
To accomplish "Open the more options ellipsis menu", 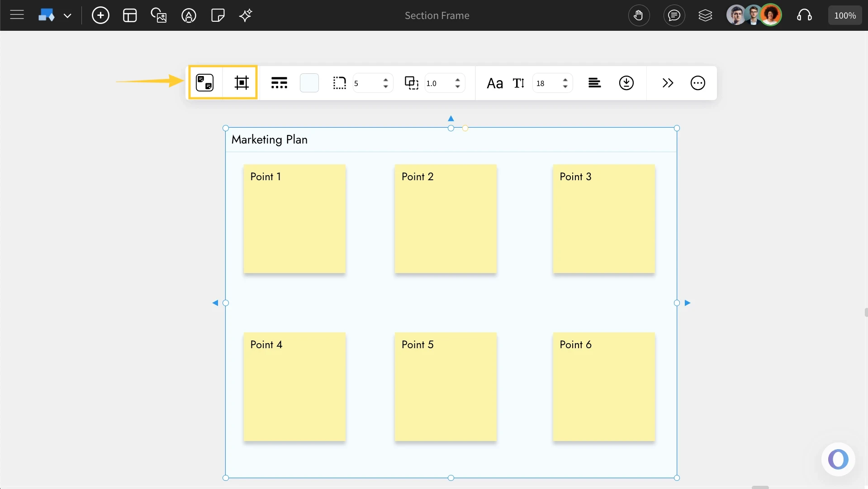I will 697,83.
